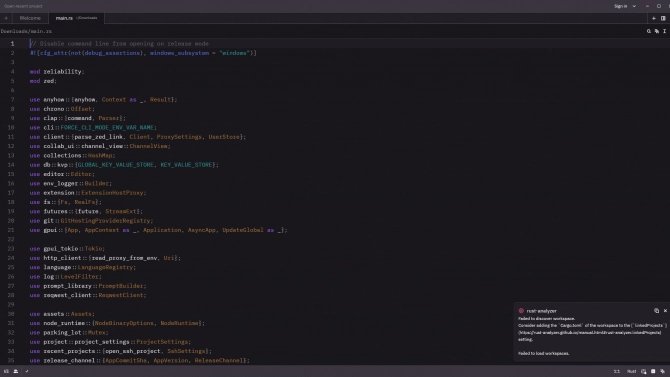Click the 'mod reliability;' code line
Screen dimensions: 670x377
pyautogui.click(x=57, y=72)
